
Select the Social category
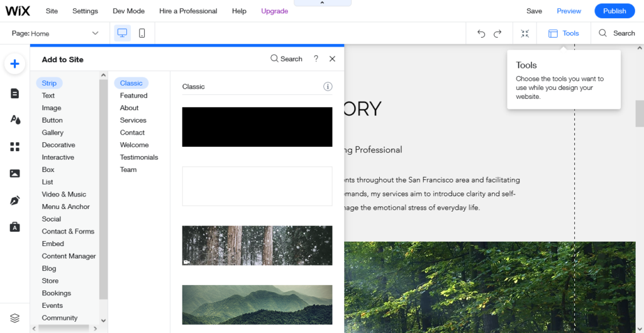pos(52,218)
